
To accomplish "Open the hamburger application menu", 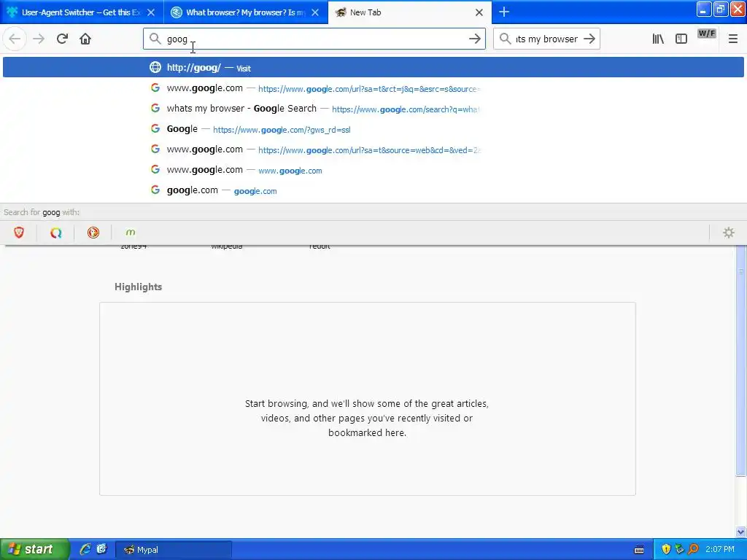I will point(732,39).
